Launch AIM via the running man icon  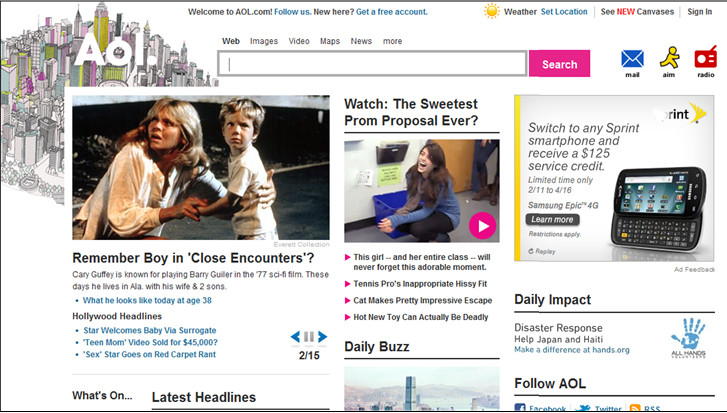click(x=669, y=59)
